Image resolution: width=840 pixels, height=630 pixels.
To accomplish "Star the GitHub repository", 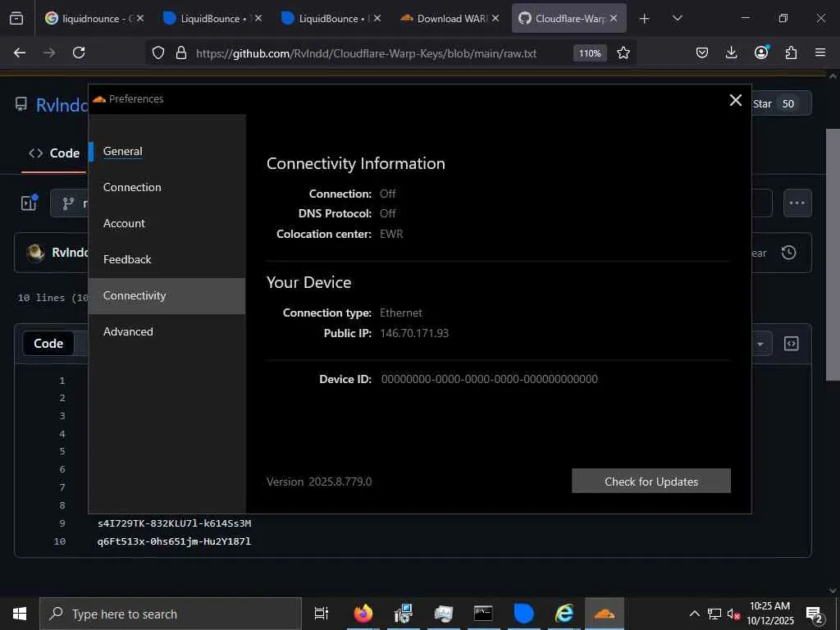I will [x=775, y=104].
